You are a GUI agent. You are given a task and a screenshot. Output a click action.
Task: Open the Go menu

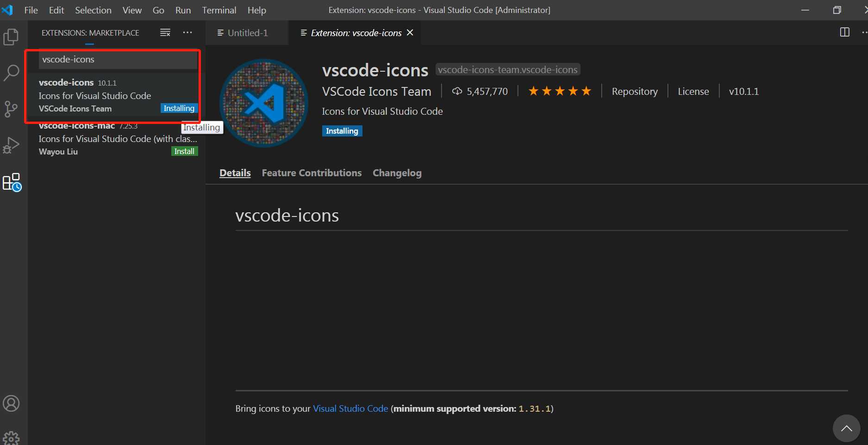click(158, 10)
